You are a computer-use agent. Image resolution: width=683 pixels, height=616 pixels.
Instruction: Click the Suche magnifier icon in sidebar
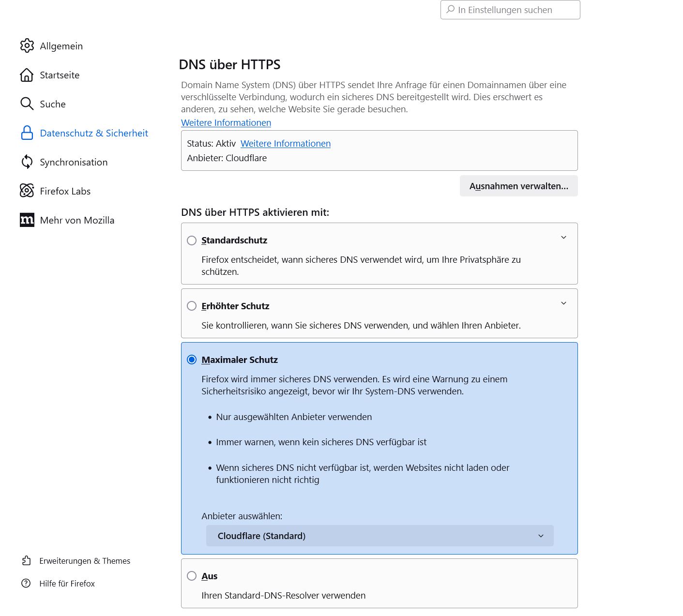(27, 104)
